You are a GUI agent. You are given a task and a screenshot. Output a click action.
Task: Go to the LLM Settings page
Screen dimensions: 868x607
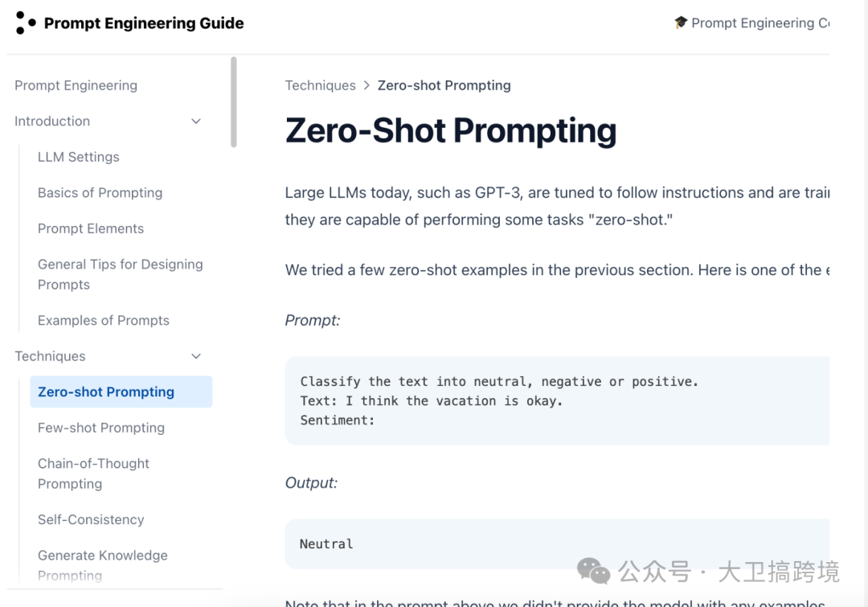(79, 157)
